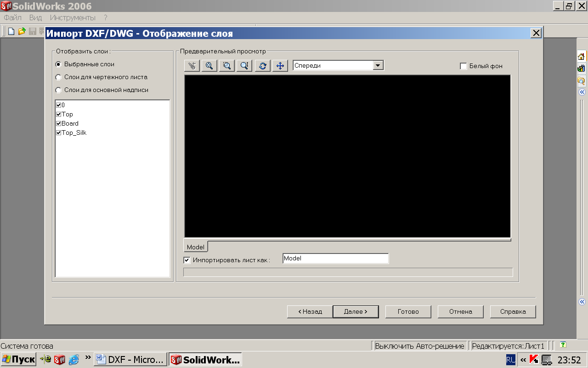Click the rotate view icon
Screen dimensions: 588x368
[262, 66]
